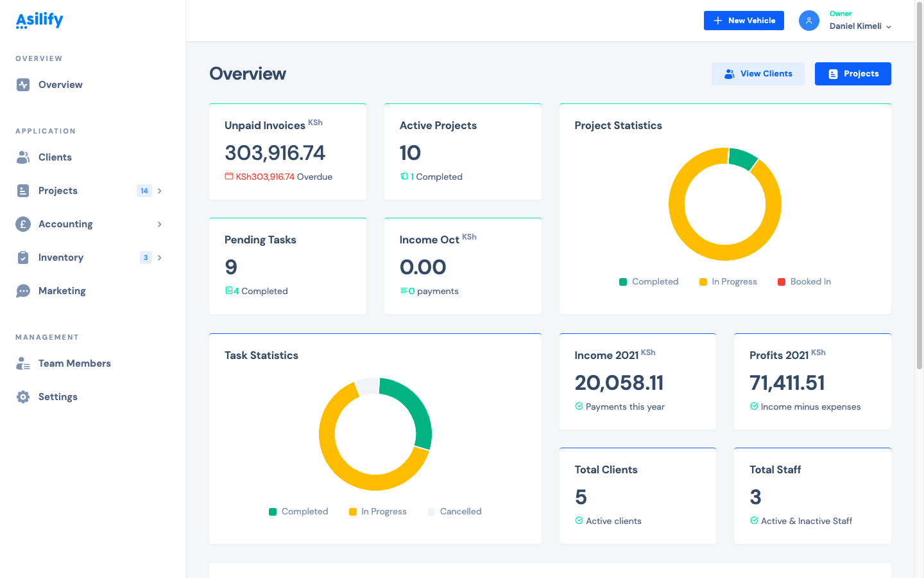Click the Marketing chat bubble icon
Image resolution: width=924 pixels, height=578 pixels.
pyautogui.click(x=23, y=291)
